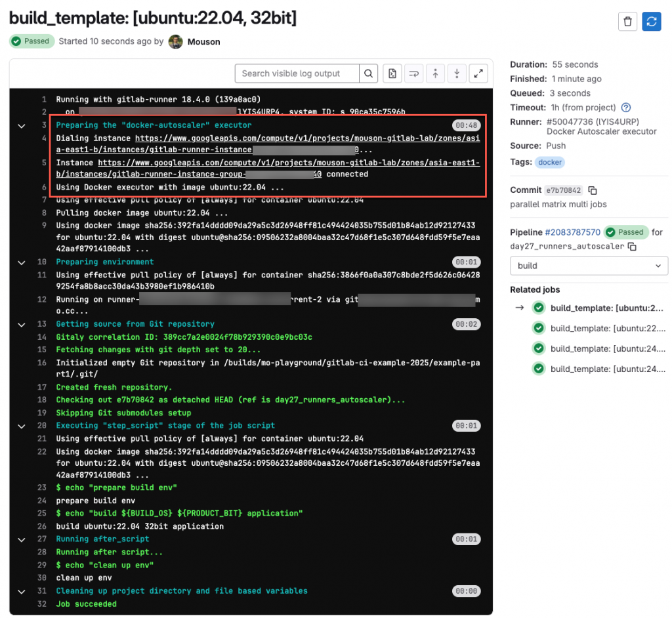672x618 pixels.
Task: Open first related job build_template: [ubuntu:2...
Action: click(607, 308)
